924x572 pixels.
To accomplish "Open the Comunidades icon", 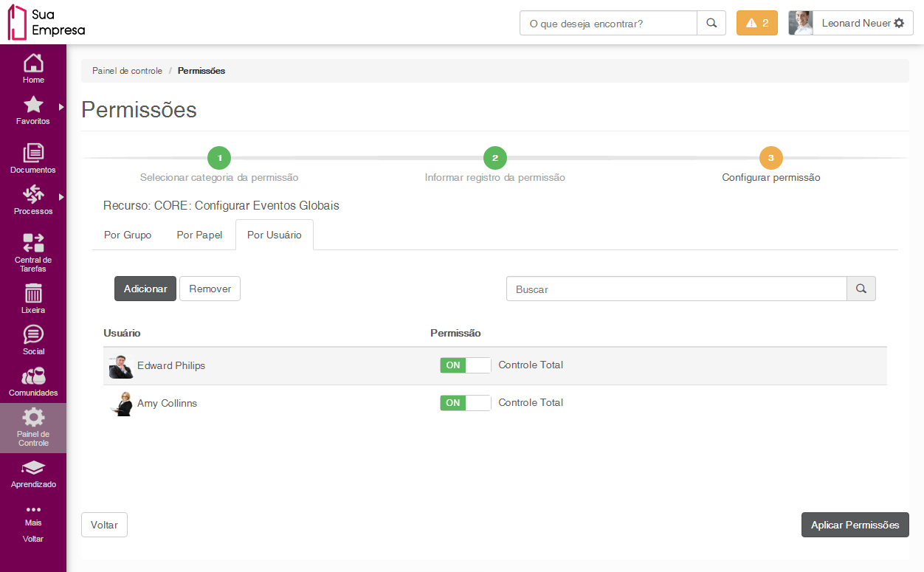I will pos(33,376).
